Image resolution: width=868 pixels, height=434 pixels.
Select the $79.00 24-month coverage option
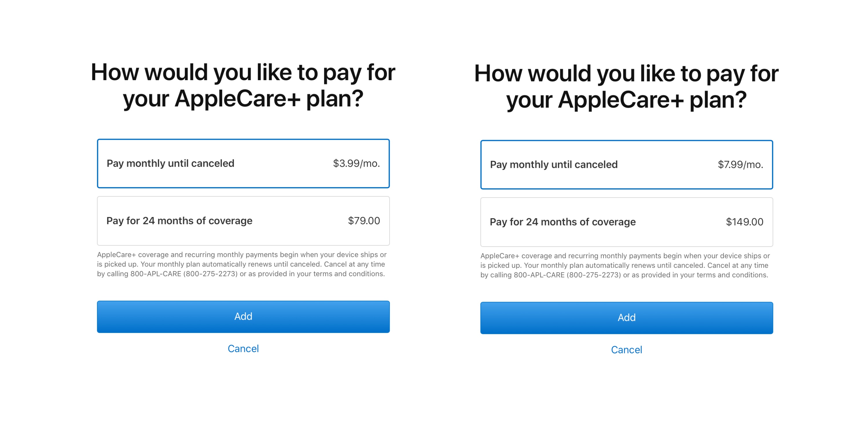pyautogui.click(x=243, y=221)
